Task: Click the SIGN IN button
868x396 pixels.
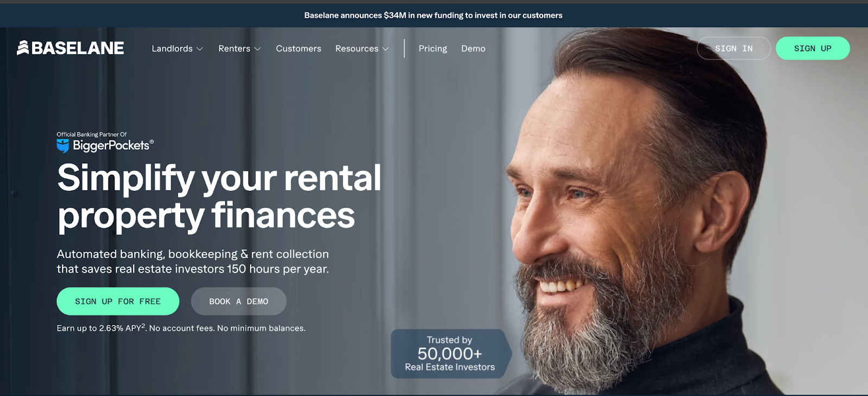Action: point(733,48)
